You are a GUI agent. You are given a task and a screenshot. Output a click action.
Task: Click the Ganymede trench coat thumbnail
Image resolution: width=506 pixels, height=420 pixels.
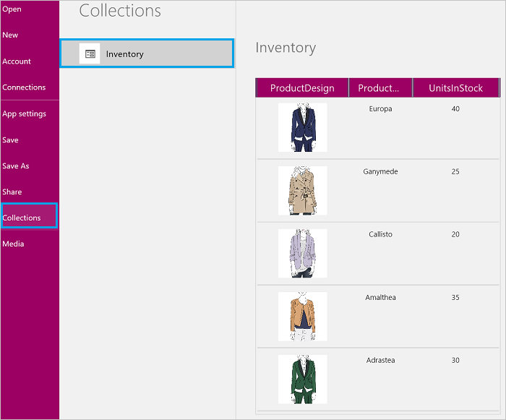click(x=302, y=190)
